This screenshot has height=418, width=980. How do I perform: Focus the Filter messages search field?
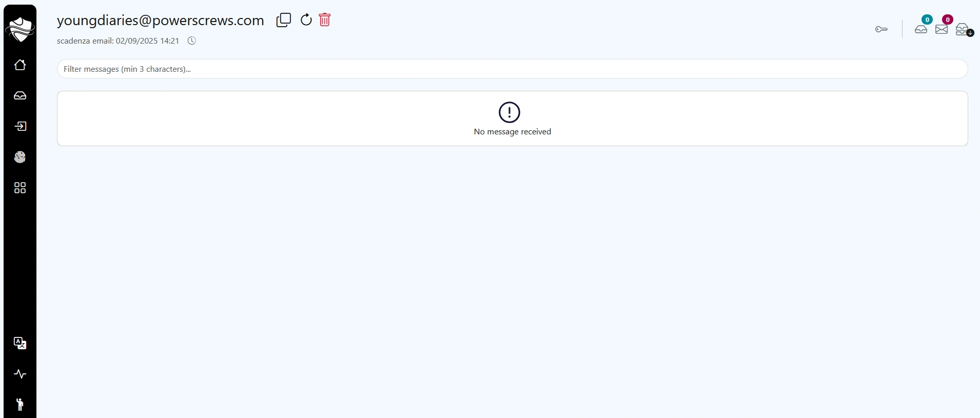coord(512,69)
